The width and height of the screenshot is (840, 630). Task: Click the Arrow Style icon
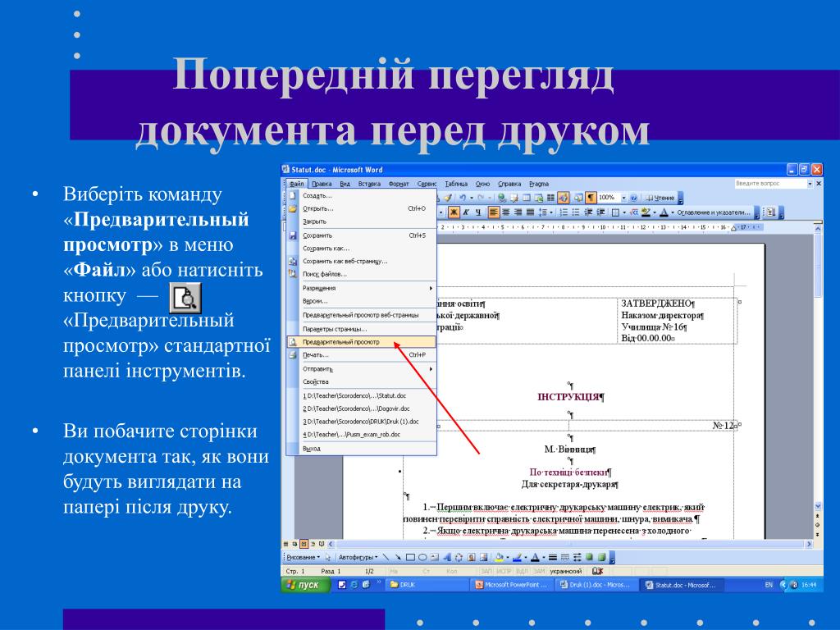577,557
